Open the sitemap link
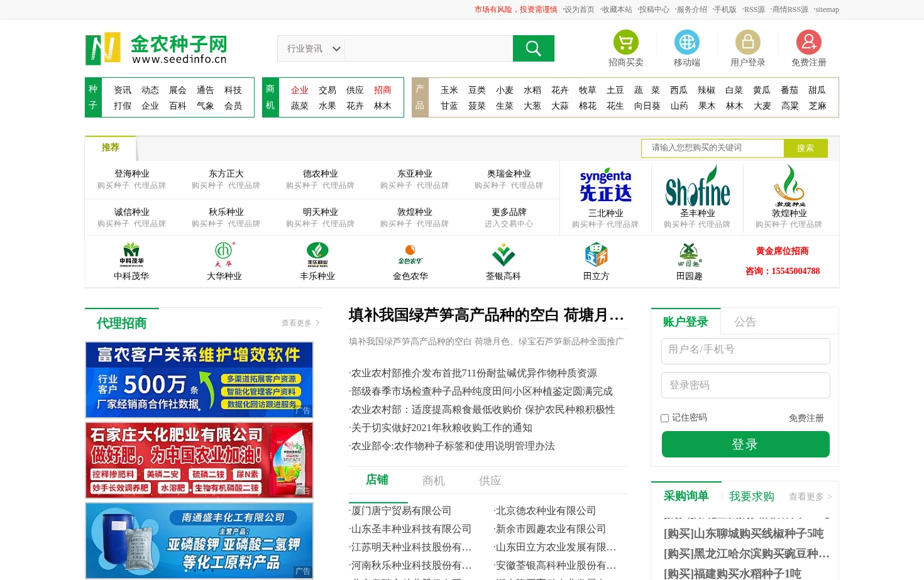Image resolution: width=924 pixels, height=580 pixels. (827, 9)
